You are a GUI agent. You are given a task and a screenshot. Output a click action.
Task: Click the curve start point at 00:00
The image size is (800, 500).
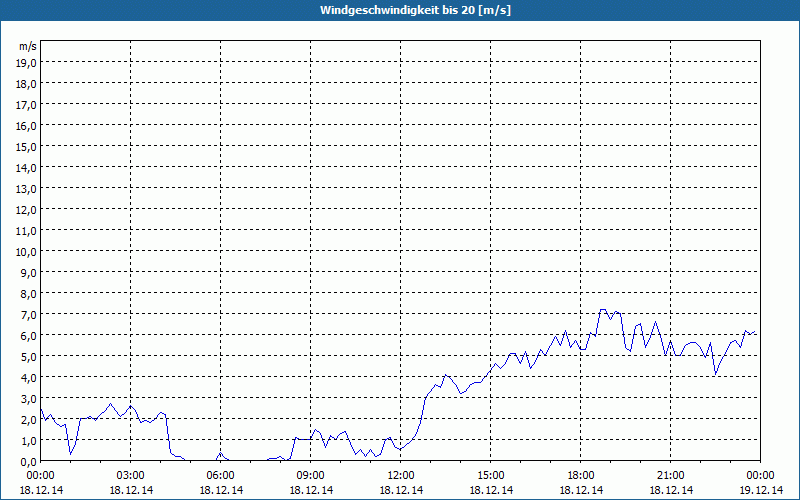point(41,409)
